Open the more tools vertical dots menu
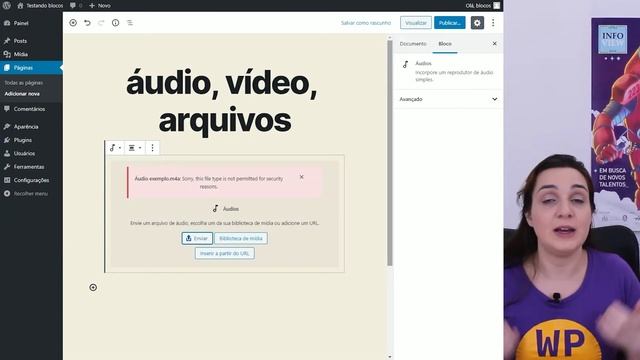 tap(493, 23)
